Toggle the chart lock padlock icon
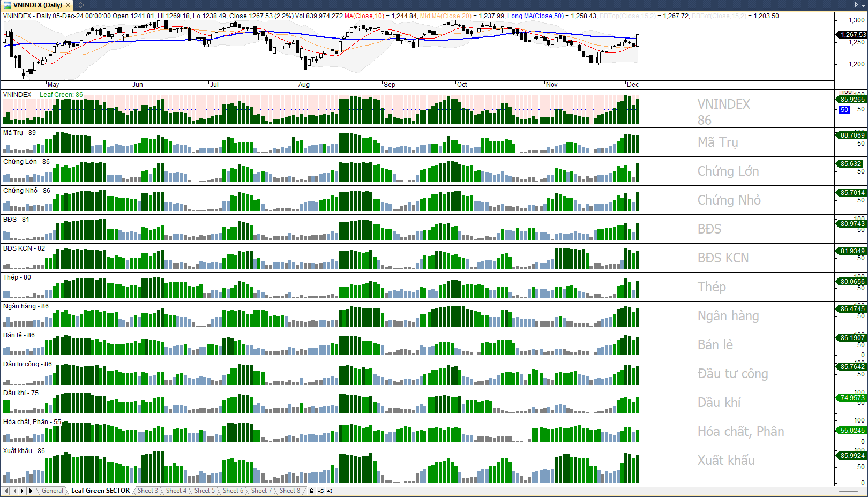868x497 pixels. click(x=312, y=491)
